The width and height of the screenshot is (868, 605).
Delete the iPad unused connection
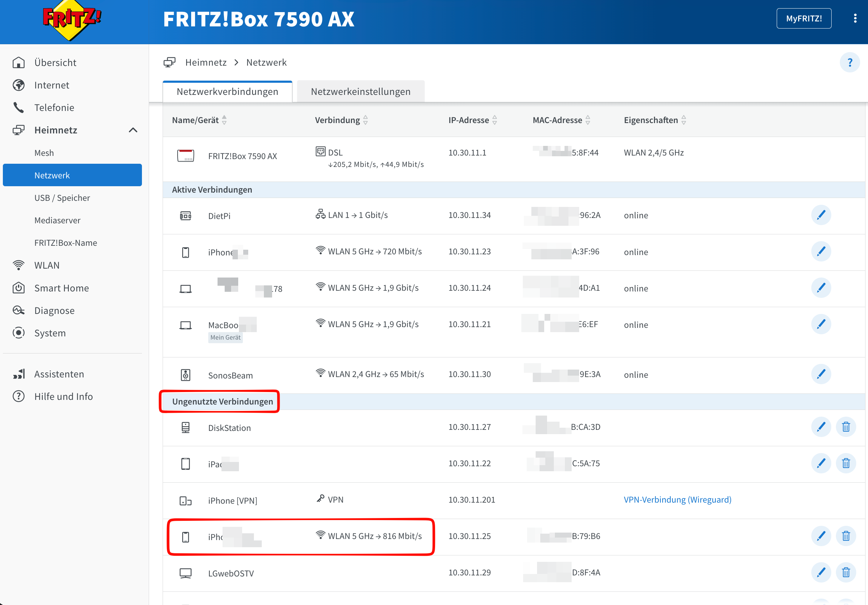click(846, 463)
